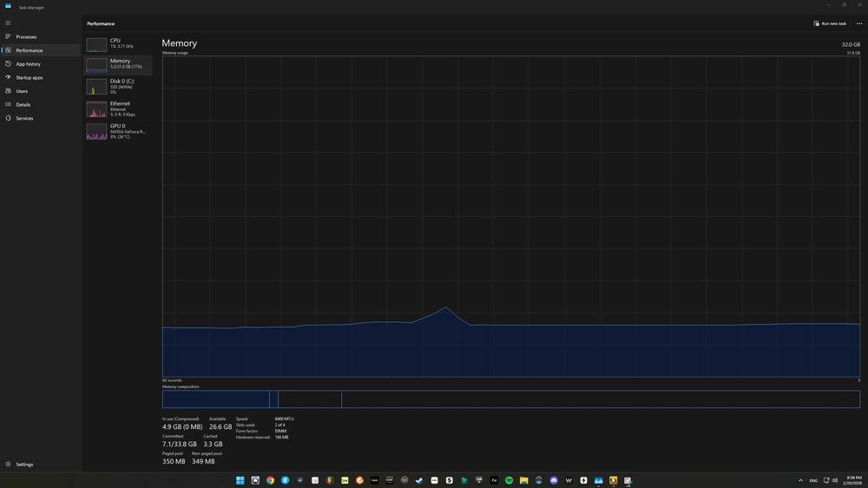Screen dimensions: 868x488
Task: Click the 4.9 GB in-use value
Action: 182,427
